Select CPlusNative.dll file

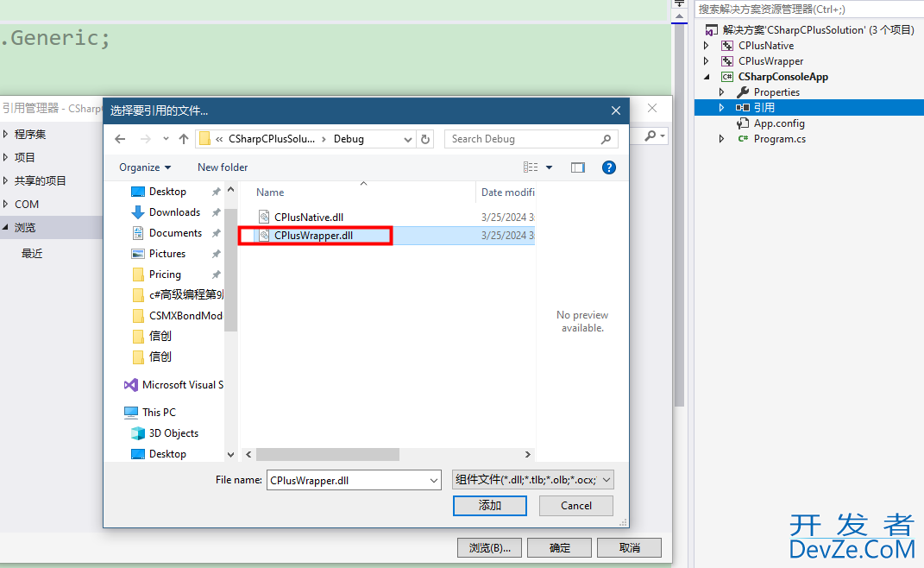tap(309, 217)
